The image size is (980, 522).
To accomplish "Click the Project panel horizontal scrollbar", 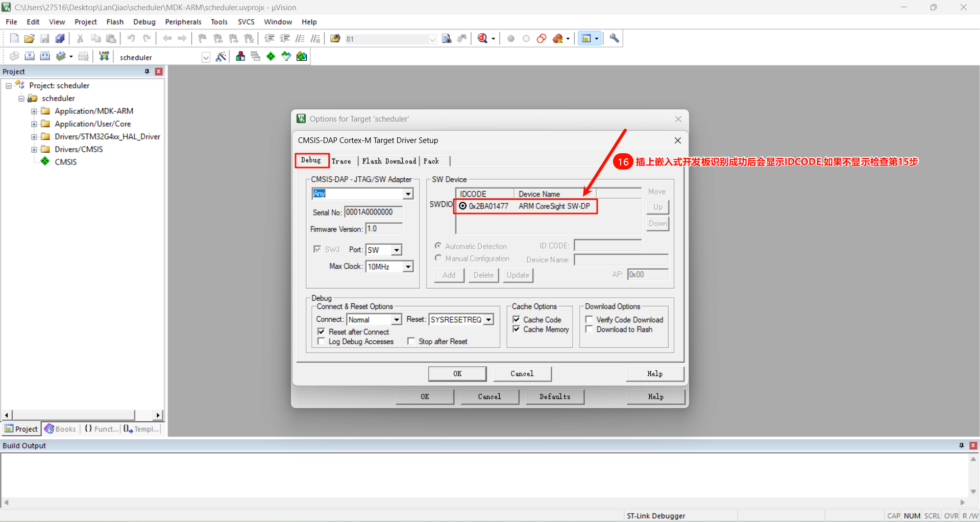I will (73, 415).
